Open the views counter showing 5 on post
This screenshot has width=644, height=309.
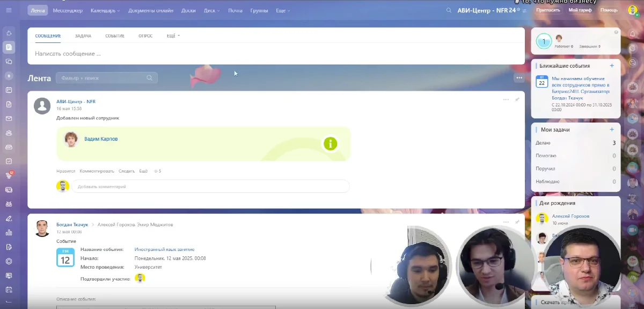click(157, 171)
